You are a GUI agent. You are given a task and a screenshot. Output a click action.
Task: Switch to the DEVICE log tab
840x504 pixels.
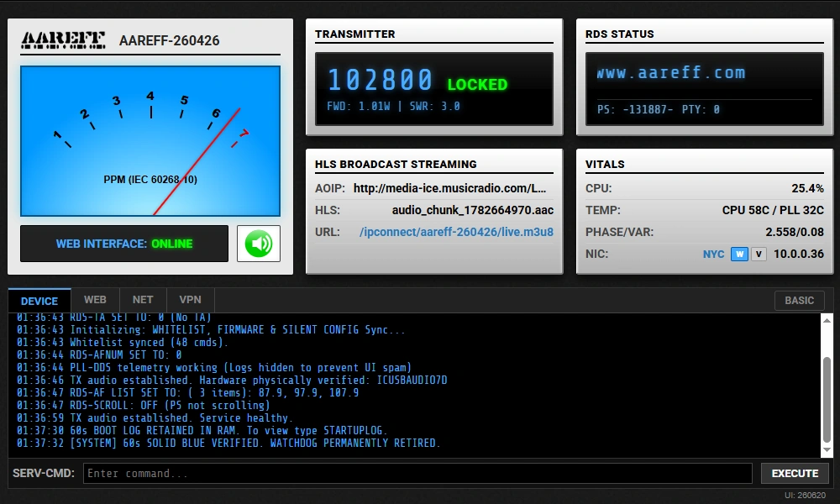click(x=39, y=301)
